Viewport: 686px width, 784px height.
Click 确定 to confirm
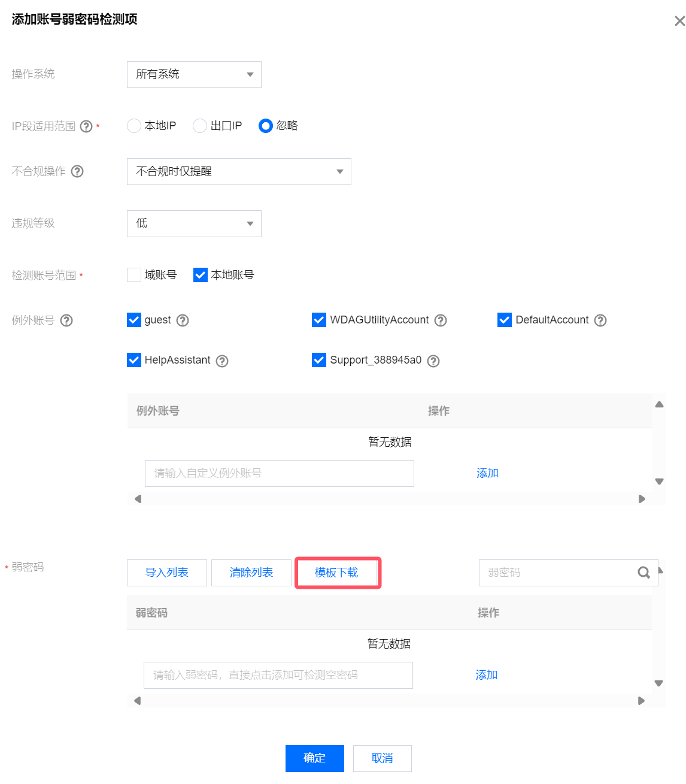pos(315,758)
